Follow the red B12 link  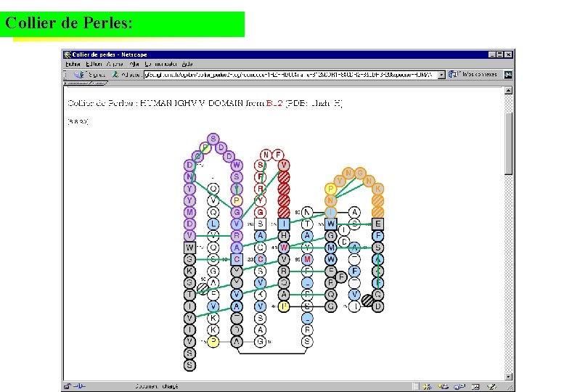pos(274,103)
